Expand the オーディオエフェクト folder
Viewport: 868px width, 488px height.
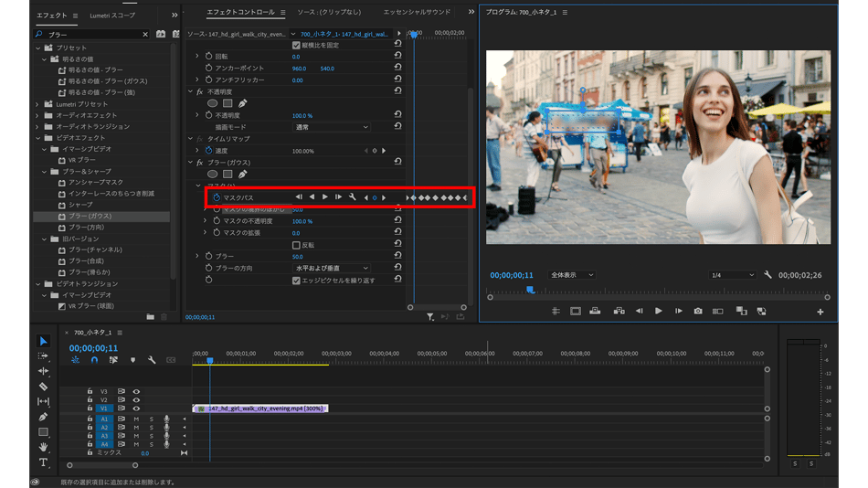37,116
